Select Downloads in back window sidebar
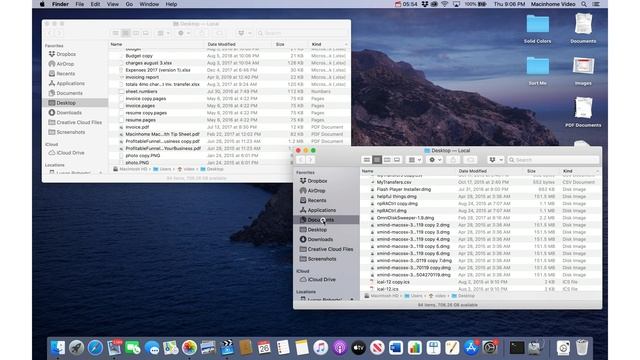Viewport: 640px width, 360px height. tap(69, 113)
